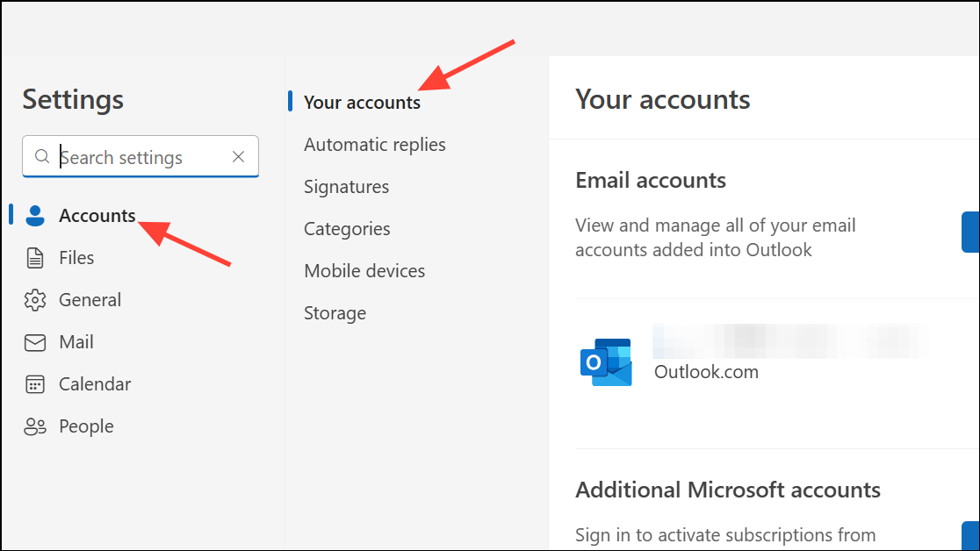Select the Calendar settings icon
980x551 pixels.
tap(35, 383)
